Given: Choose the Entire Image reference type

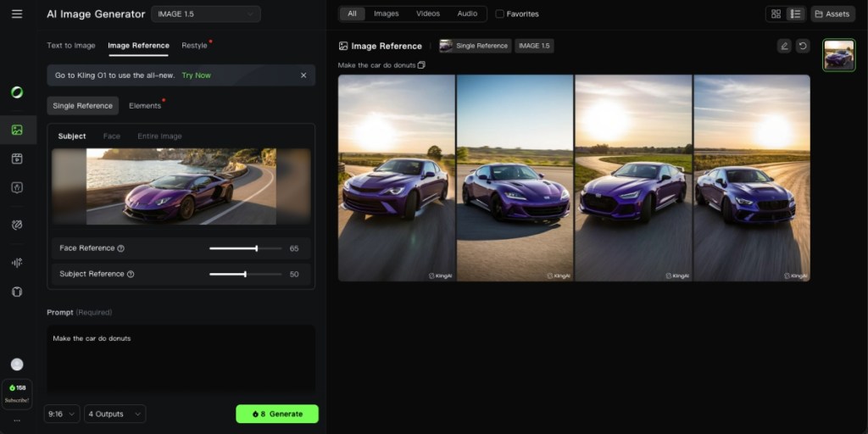Looking at the screenshot, I should pyautogui.click(x=159, y=136).
